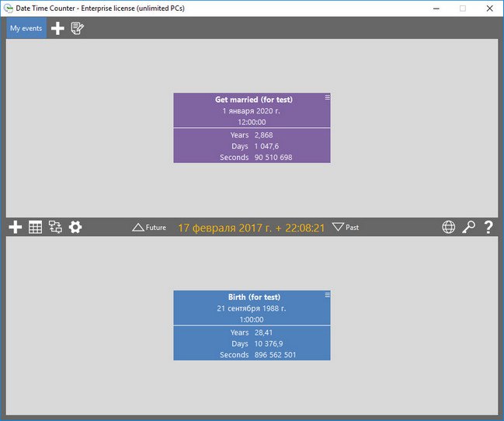
Task: Open the table grid view icon
Action: click(36, 227)
